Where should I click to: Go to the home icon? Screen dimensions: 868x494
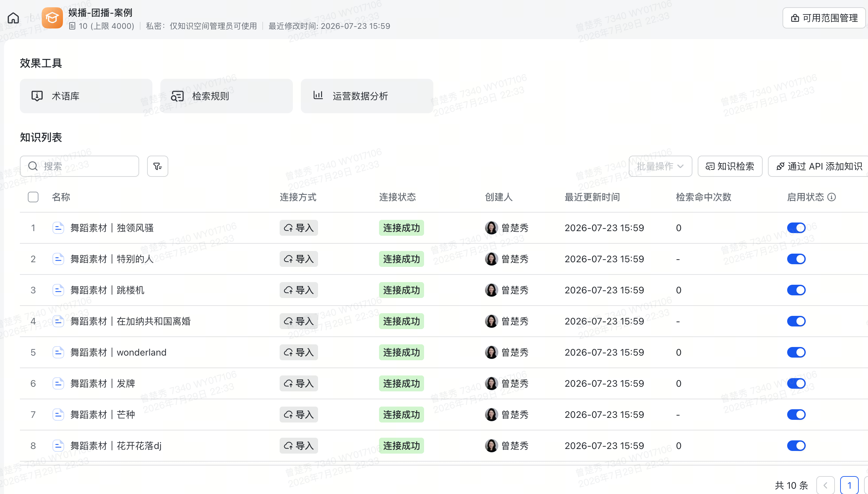click(13, 18)
